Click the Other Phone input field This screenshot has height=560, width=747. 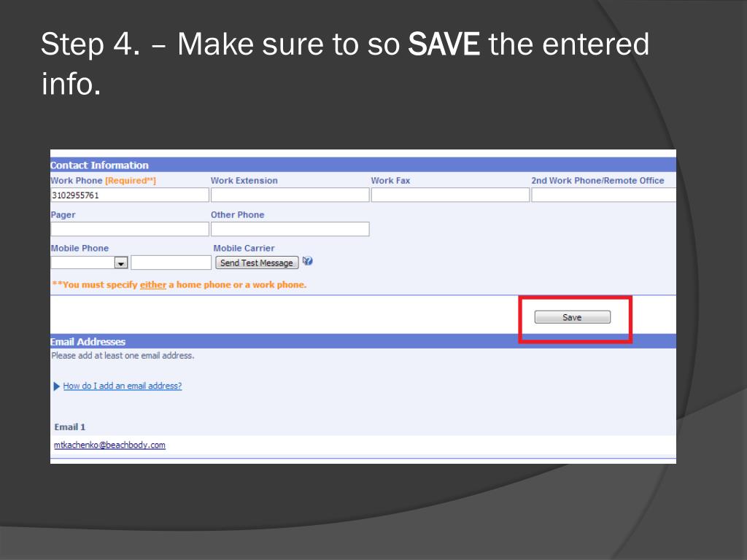[290, 229]
